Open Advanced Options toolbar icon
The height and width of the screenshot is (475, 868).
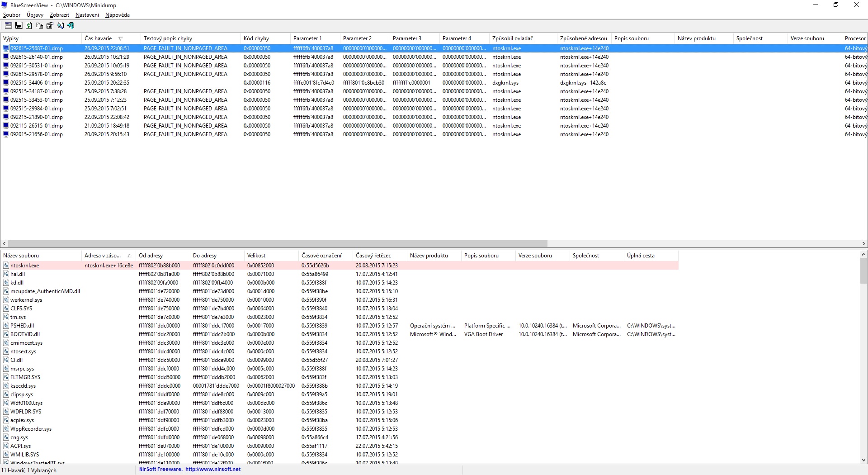(8, 26)
